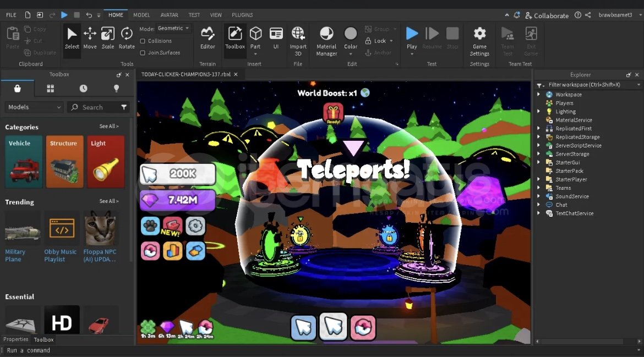The height and width of the screenshot is (357, 644).
Task: Click the pets paw button in game
Action: pos(150,226)
